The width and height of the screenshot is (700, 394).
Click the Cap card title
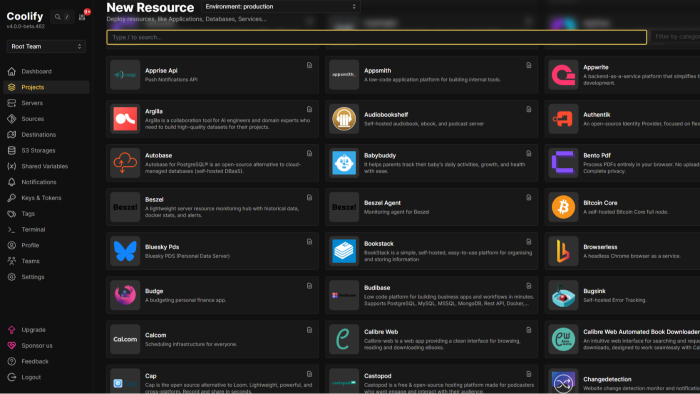pos(150,376)
